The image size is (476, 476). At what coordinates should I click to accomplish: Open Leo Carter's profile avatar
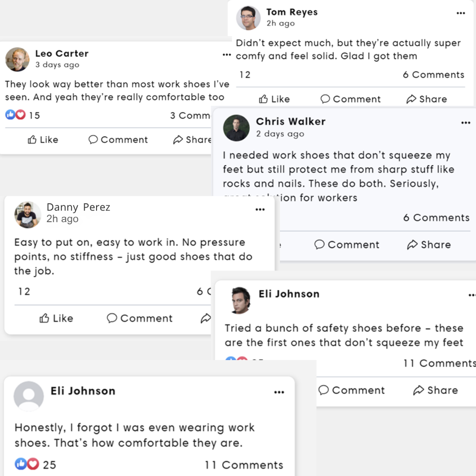(17, 59)
